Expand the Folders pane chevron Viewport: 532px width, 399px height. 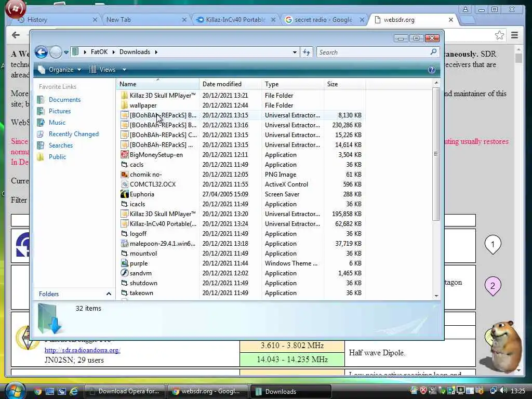coord(109,294)
